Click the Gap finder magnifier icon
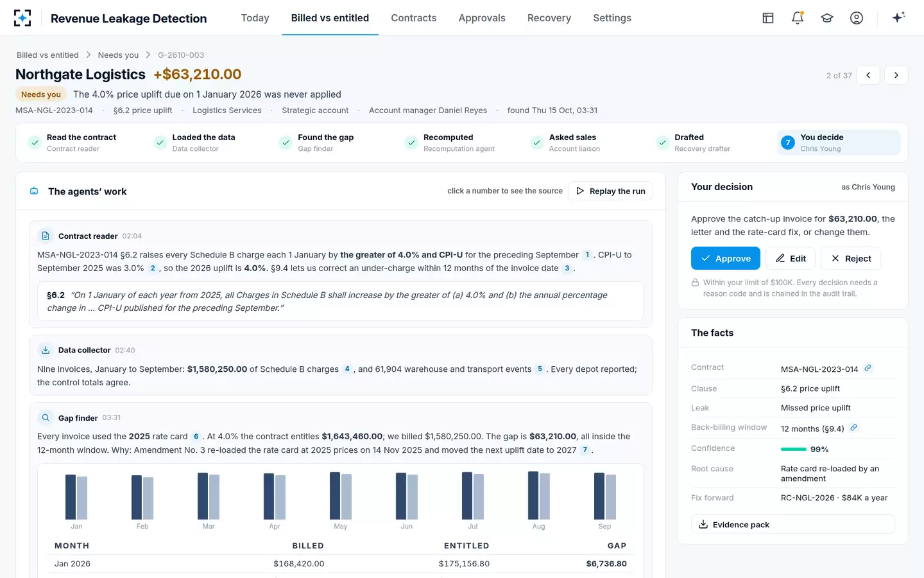The image size is (924, 578). pos(46,417)
